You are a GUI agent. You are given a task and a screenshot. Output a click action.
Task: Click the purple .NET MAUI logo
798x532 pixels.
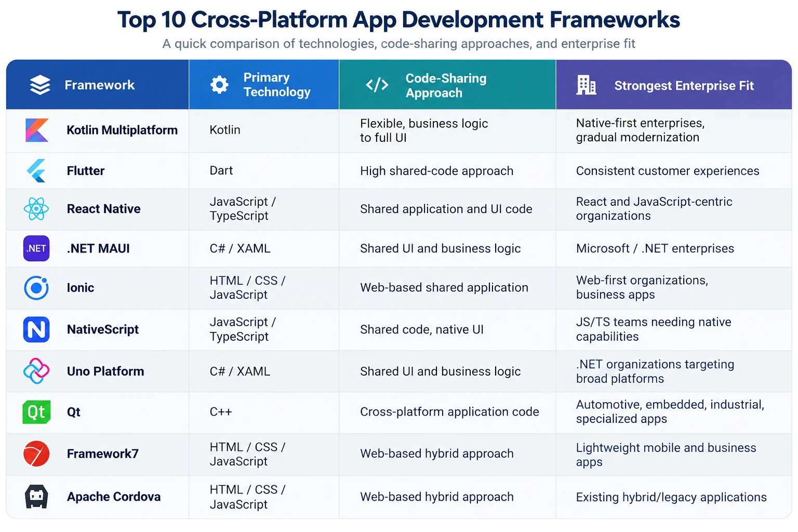[36, 248]
